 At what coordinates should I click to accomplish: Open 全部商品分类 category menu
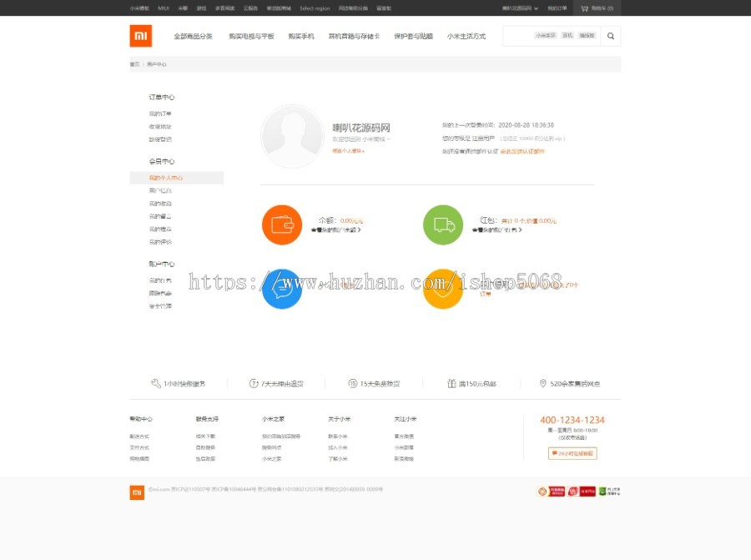coord(193,37)
